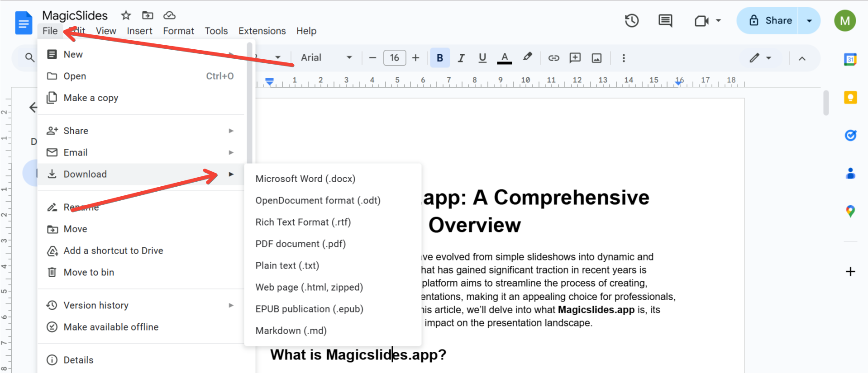Toggle underline formatting

click(482, 58)
